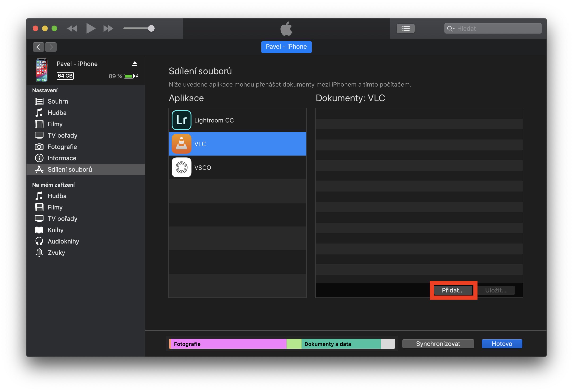Click the Na mém zařízení section header
573x392 pixels.
point(53,185)
